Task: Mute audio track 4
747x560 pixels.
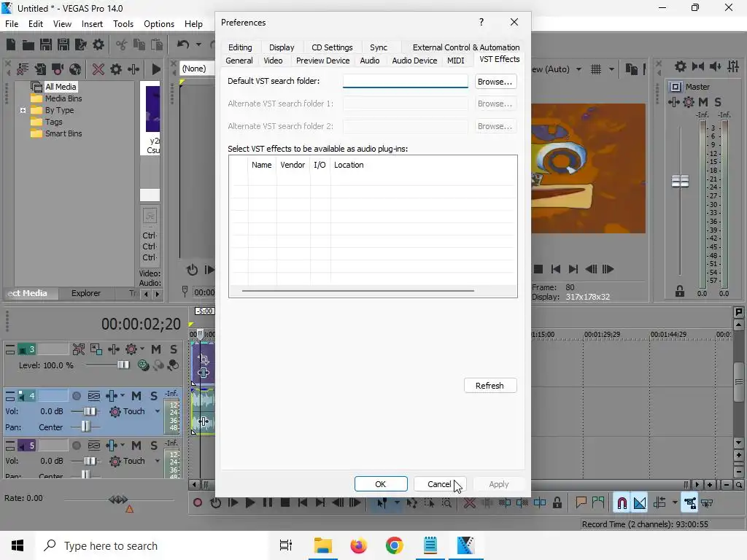Action: pos(136,396)
